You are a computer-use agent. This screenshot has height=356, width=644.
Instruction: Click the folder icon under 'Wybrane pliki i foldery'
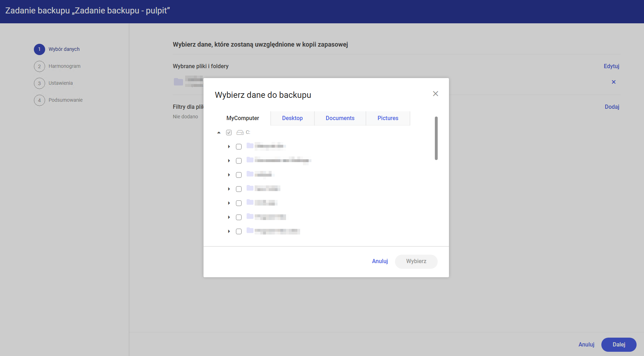[x=178, y=82]
